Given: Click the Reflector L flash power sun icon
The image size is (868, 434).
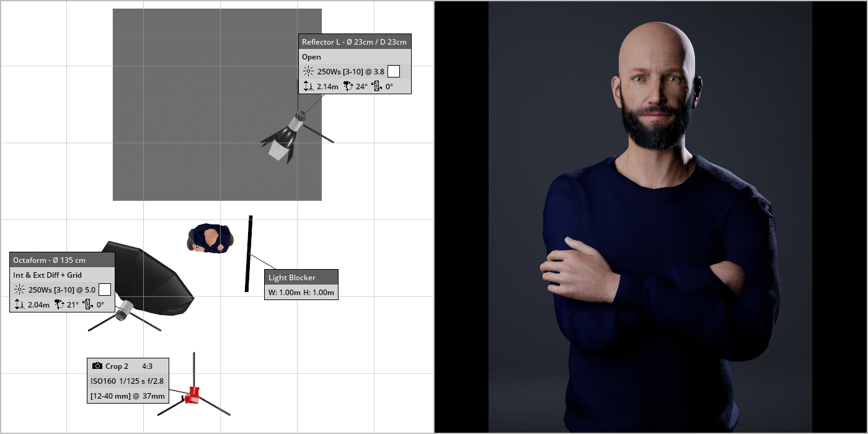Looking at the screenshot, I should (308, 71).
